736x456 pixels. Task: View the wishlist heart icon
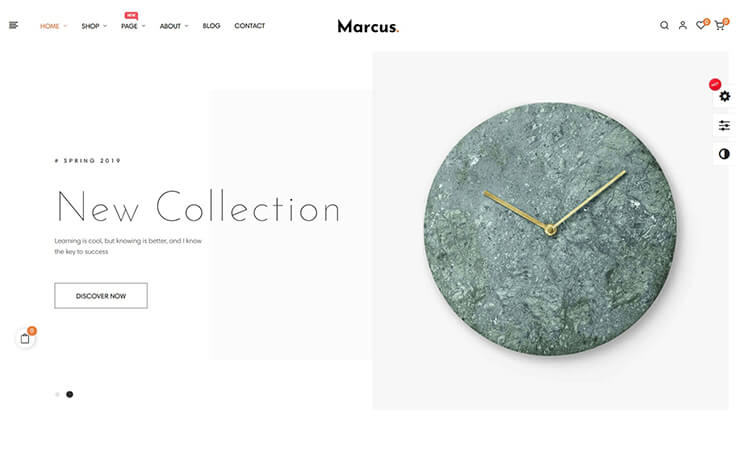701,25
